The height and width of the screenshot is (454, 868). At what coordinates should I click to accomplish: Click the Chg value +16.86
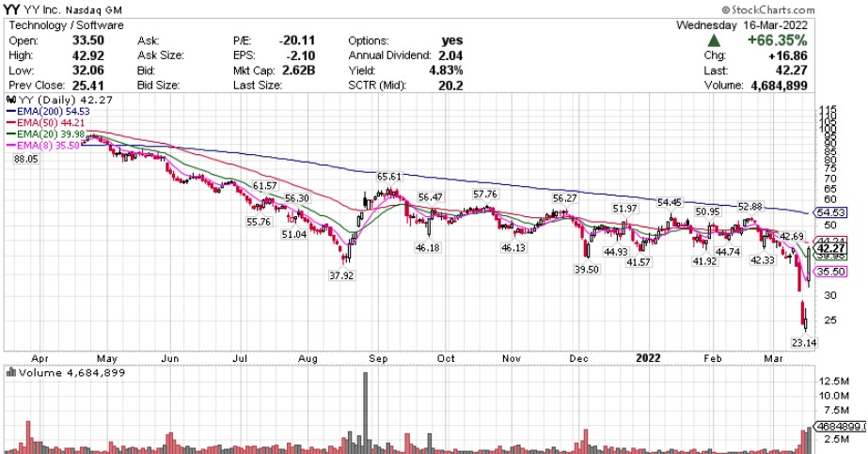[786, 55]
